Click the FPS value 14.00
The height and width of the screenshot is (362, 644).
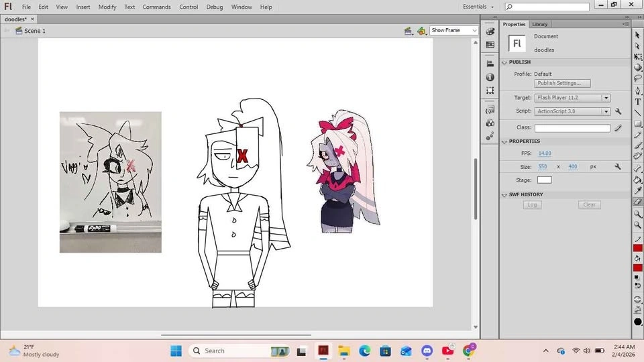tap(544, 154)
